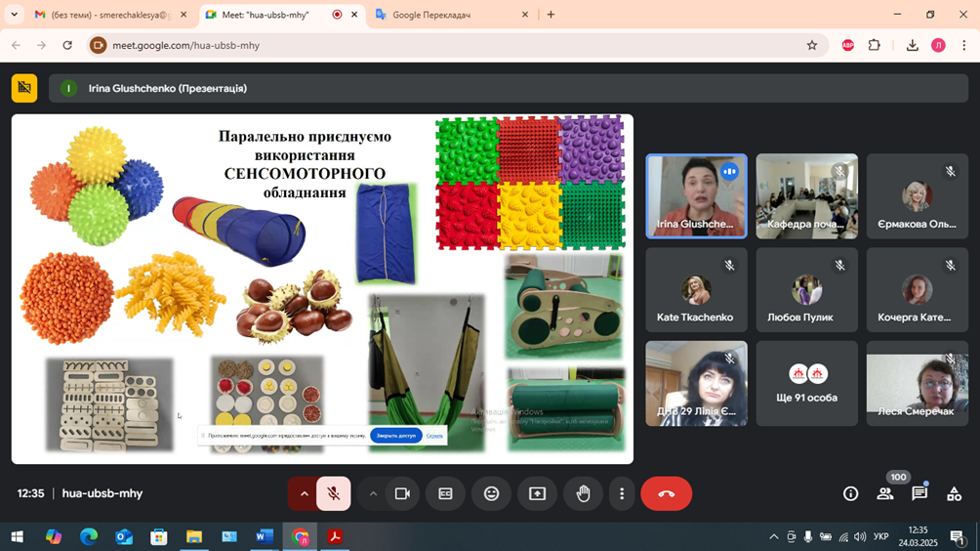Open meeting details info icon
The image size is (980, 551).
[x=850, y=494]
